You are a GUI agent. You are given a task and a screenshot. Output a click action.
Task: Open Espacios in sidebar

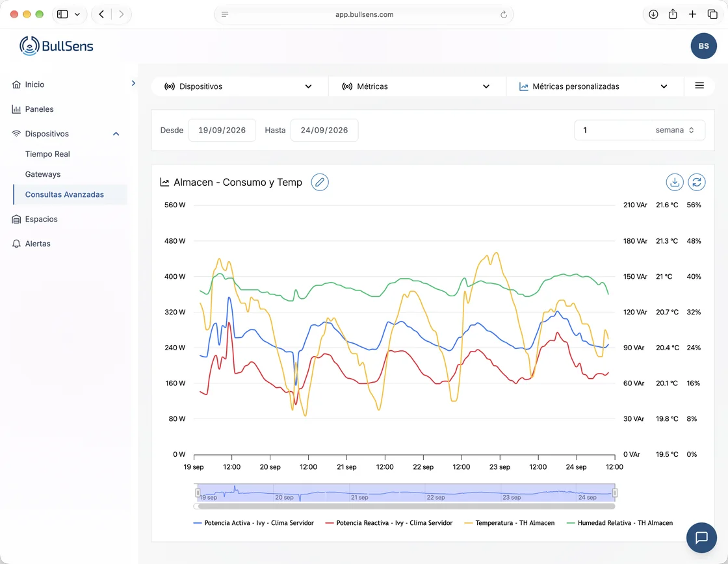35,219
